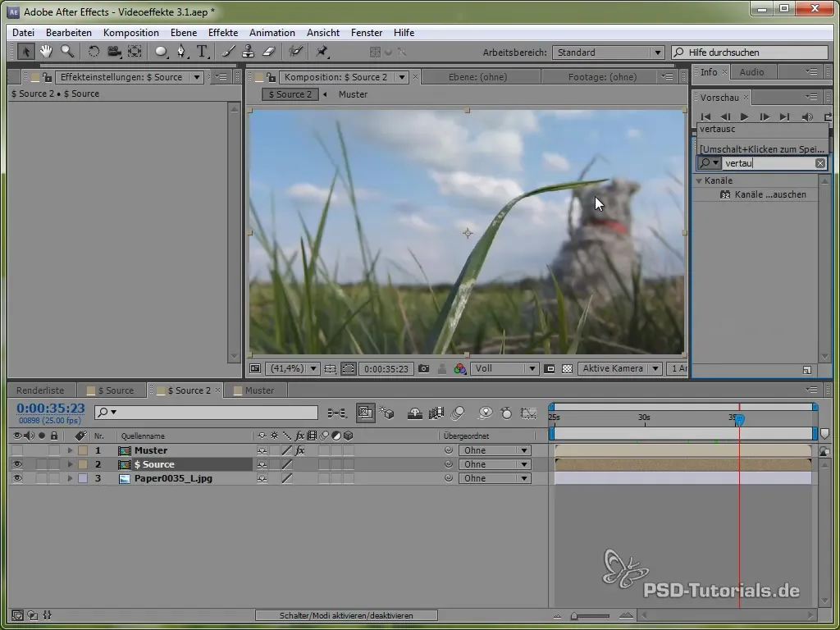Click the Hilfe durchsuchen search field
The width and height of the screenshot is (840, 630).
[750, 52]
